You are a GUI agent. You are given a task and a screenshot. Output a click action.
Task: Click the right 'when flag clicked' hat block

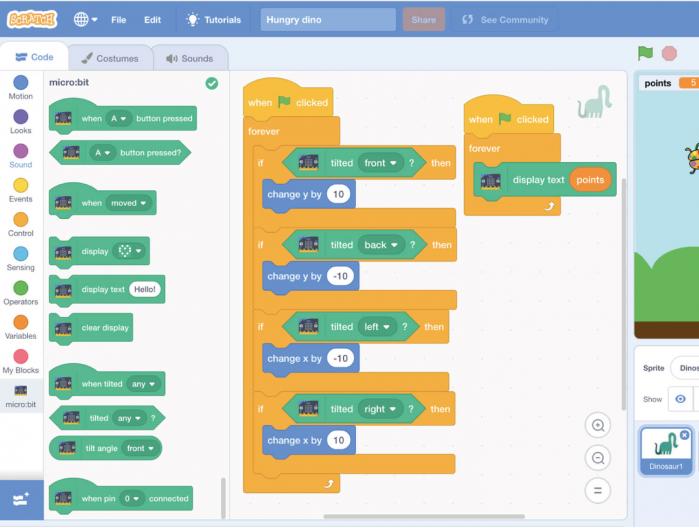tap(509, 117)
